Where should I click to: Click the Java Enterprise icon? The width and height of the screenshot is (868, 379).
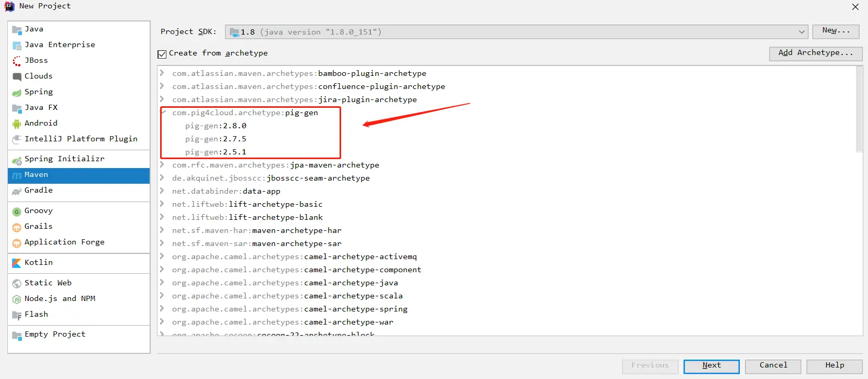pyautogui.click(x=17, y=46)
